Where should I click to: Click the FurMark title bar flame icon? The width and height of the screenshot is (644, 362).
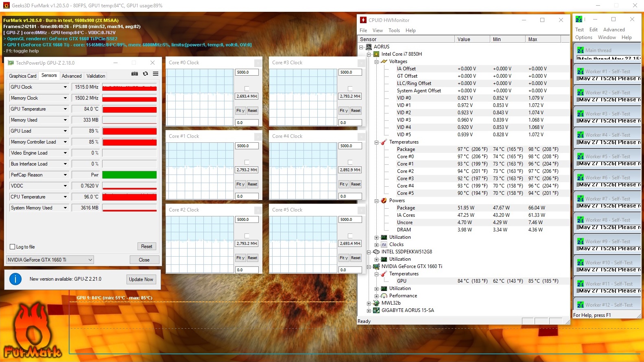6,5
